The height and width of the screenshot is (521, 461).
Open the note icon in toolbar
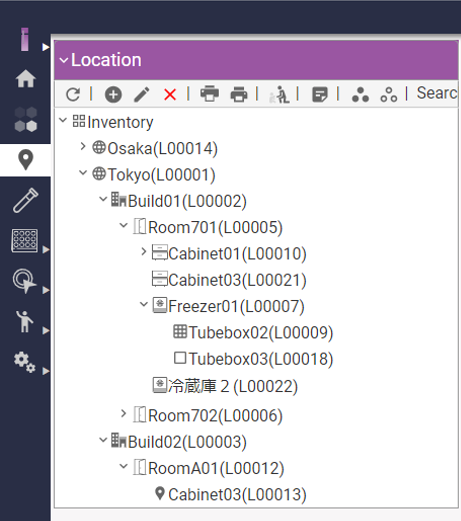pyautogui.click(x=320, y=94)
